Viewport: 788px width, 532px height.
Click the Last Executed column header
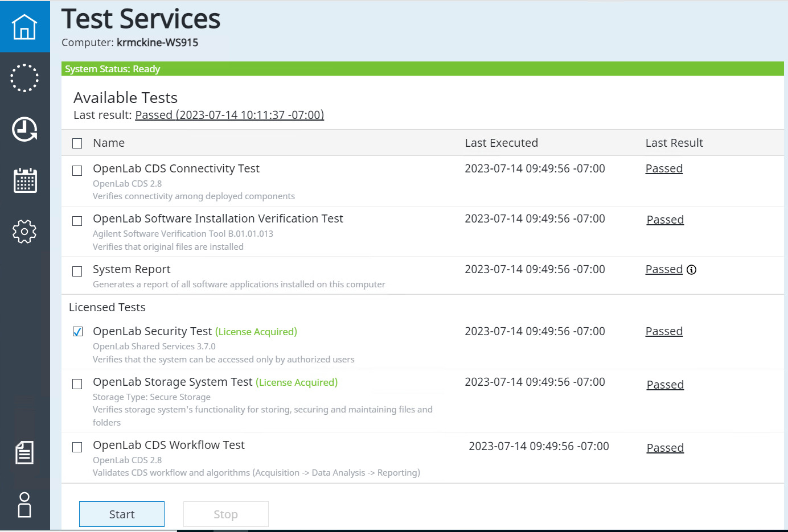tap(501, 143)
